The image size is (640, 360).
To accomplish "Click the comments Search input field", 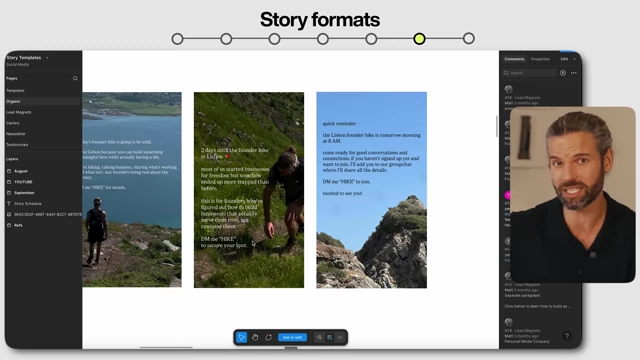I will pyautogui.click(x=529, y=73).
